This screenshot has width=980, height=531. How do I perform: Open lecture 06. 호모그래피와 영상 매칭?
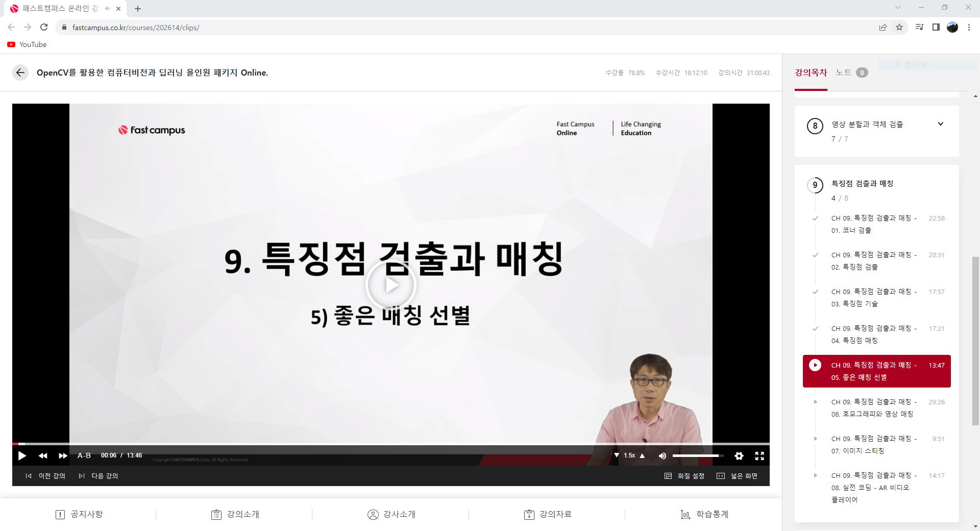(x=877, y=408)
